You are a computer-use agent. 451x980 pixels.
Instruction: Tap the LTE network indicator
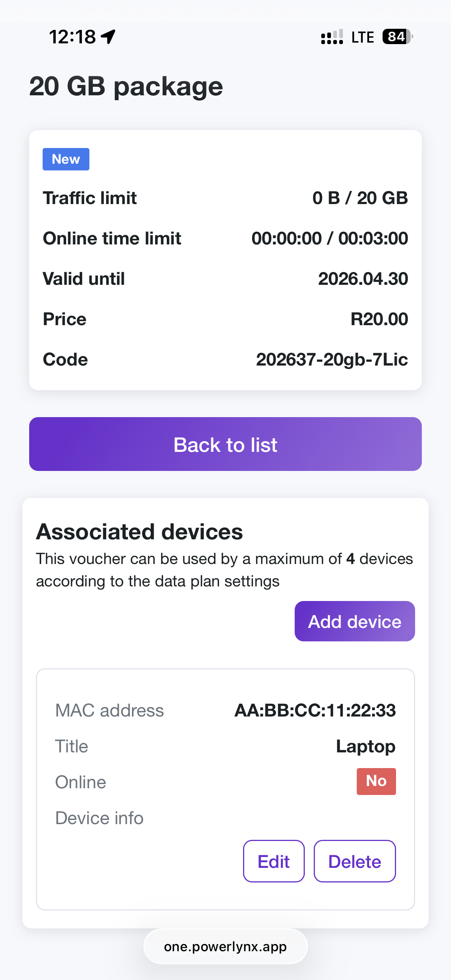click(362, 37)
